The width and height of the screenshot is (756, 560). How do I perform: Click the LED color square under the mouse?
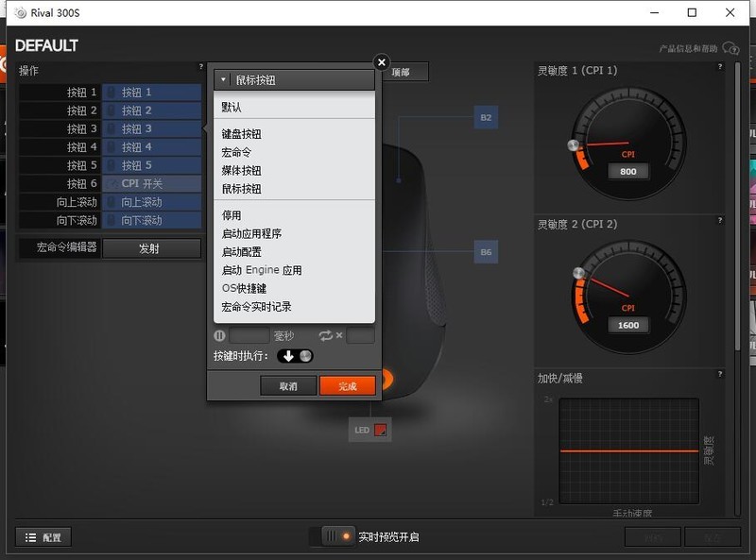point(381,429)
